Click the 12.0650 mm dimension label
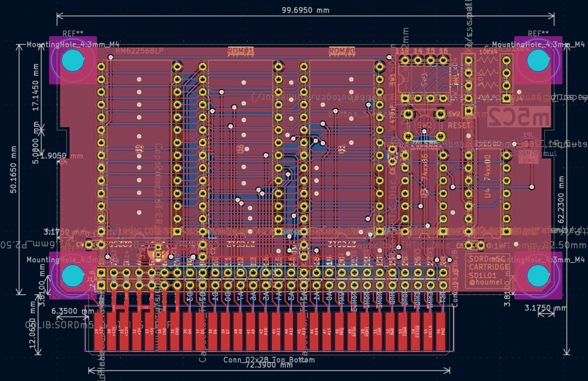The image size is (588, 381). pos(33,325)
